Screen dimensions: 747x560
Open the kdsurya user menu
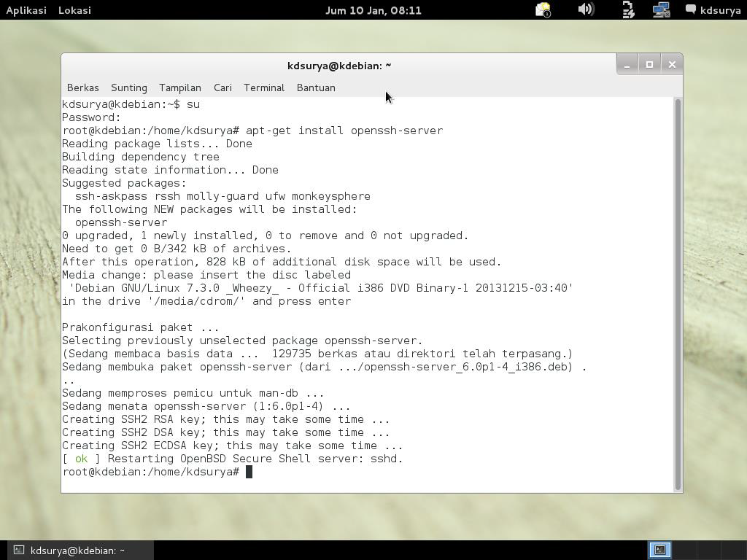(x=720, y=10)
